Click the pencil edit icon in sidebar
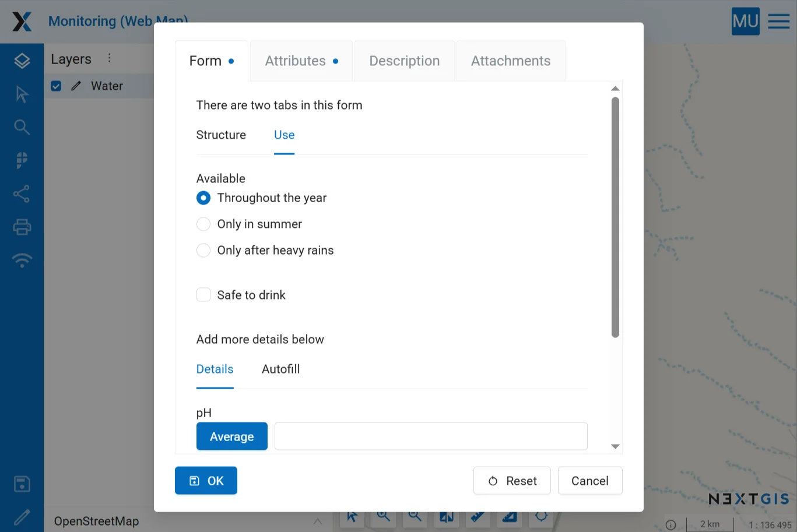The height and width of the screenshot is (532, 797). [22, 517]
